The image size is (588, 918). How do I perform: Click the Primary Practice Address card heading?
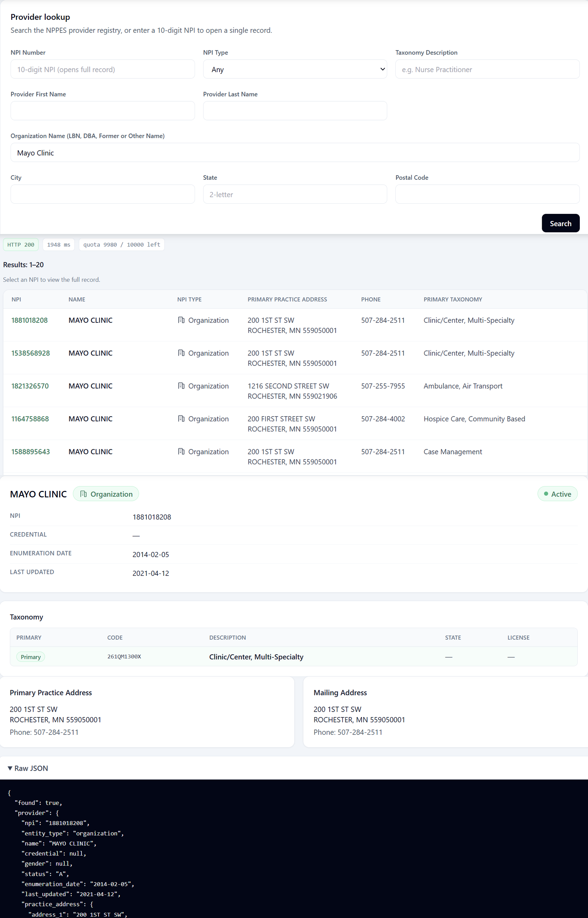51,693
